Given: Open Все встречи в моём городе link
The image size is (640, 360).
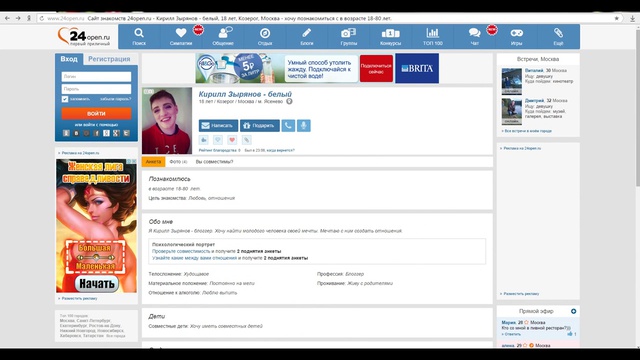Looking at the screenshot, I should click(x=527, y=131).
